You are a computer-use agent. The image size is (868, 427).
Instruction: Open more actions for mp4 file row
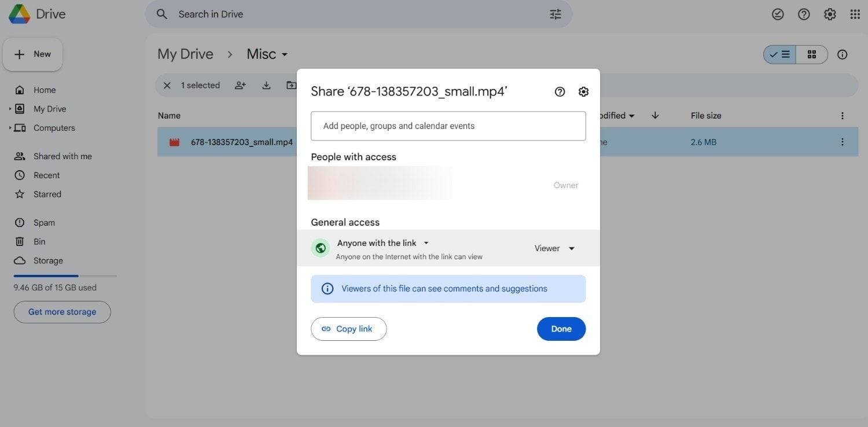click(843, 142)
